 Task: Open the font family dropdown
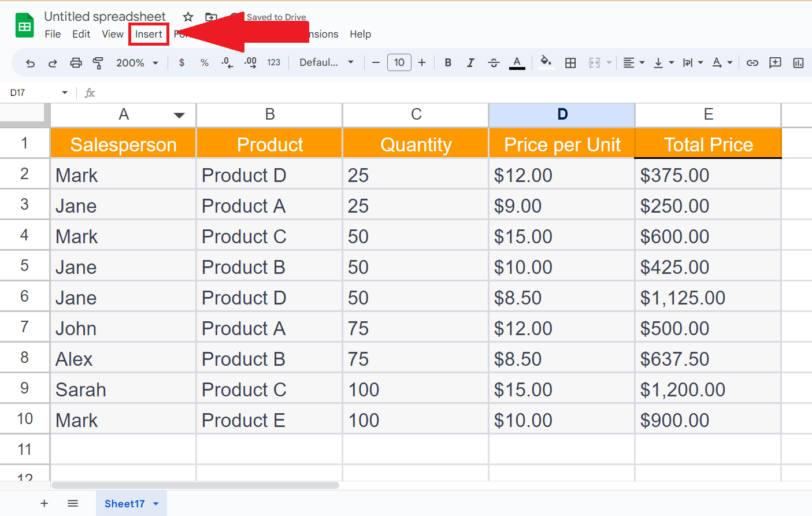coord(327,62)
